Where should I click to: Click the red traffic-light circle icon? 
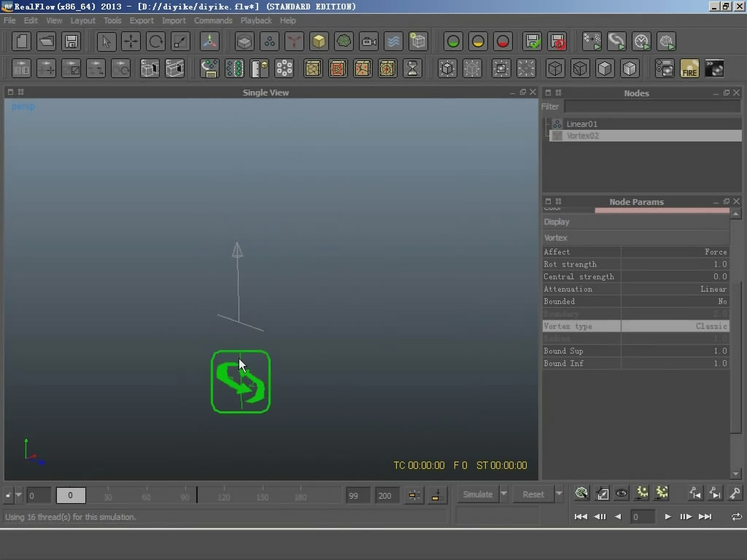click(x=503, y=42)
